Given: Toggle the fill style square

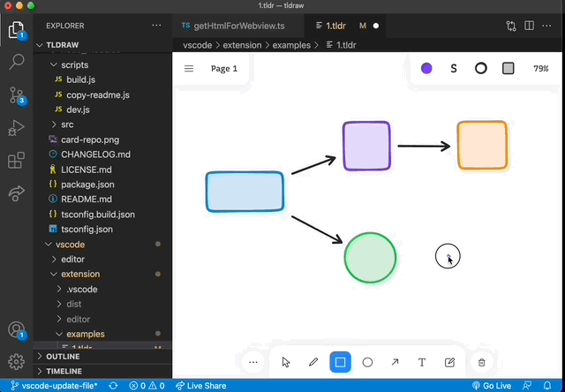Looking at the screenshot, I should (508, 69).
